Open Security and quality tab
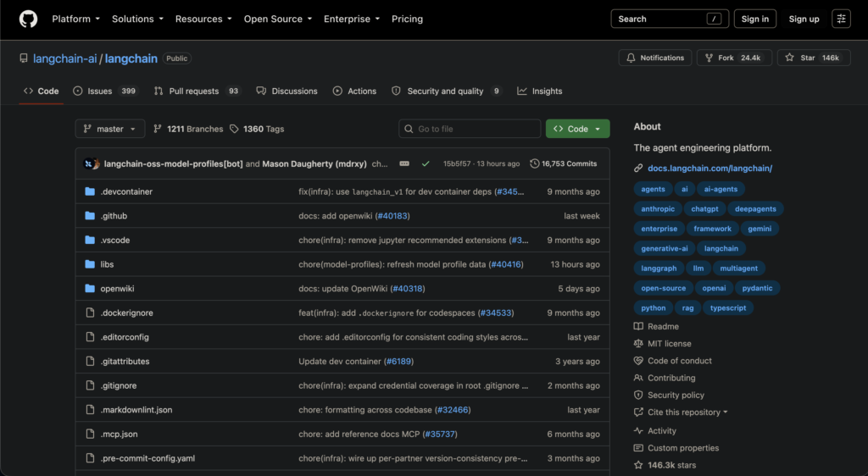This screenshot has width=868, height=476. 446,91
